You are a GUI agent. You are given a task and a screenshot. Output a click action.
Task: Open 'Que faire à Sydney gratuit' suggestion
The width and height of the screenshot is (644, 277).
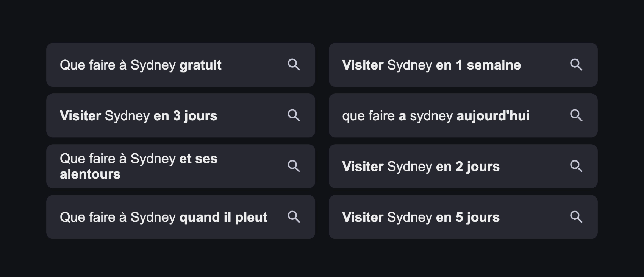click(140, 65)
